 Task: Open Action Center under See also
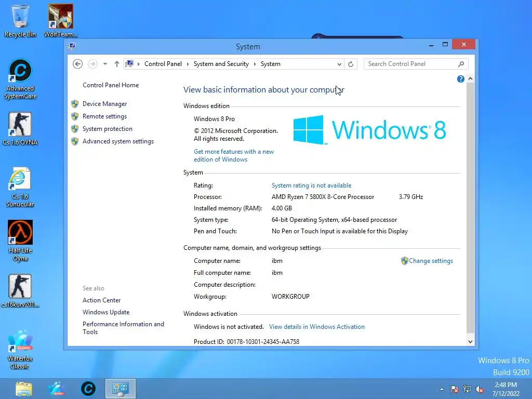coord(101,300)
